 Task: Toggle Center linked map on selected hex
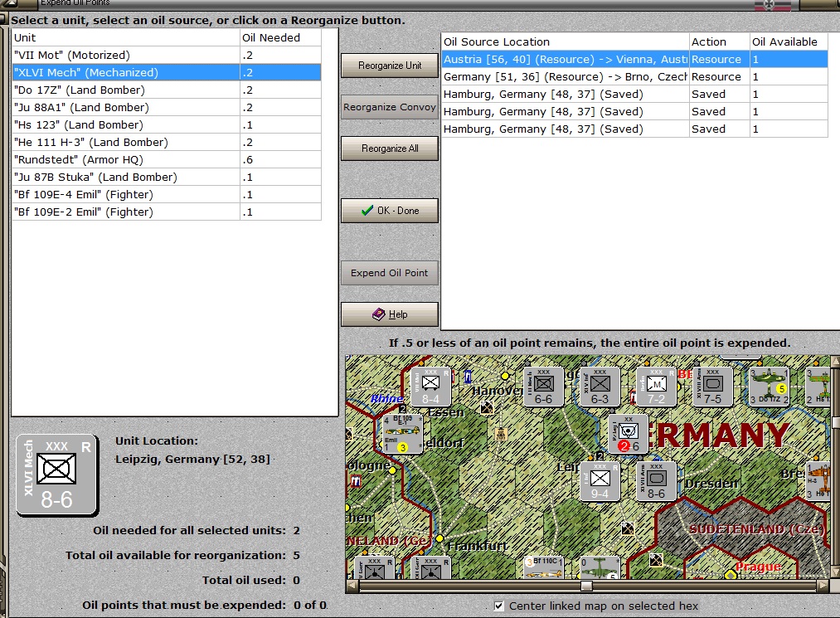[x=498, y=606]
